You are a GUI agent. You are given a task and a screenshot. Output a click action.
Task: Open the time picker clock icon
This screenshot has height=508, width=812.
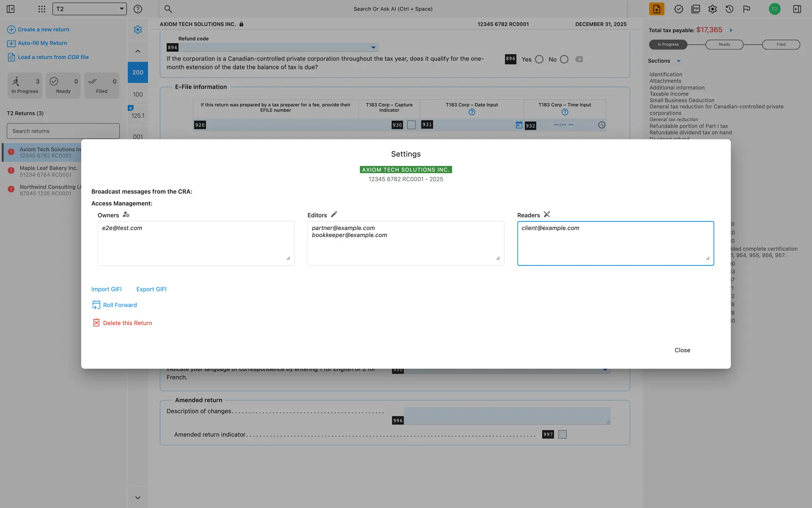[x=601, y=125]
